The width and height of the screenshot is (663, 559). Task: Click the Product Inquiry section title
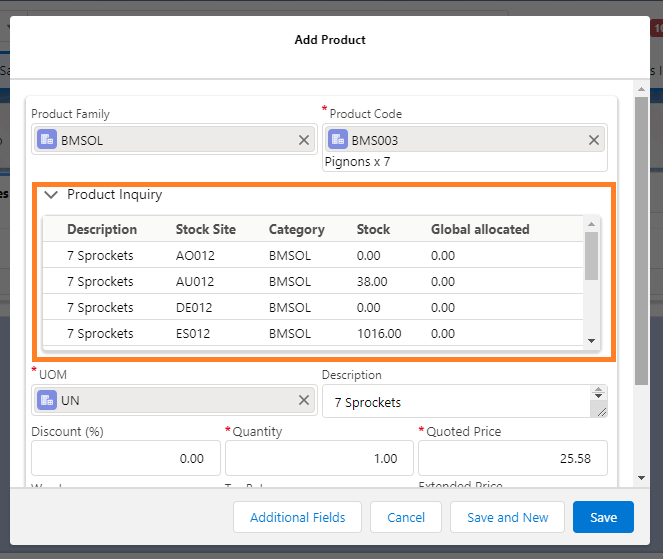point(115,195)
